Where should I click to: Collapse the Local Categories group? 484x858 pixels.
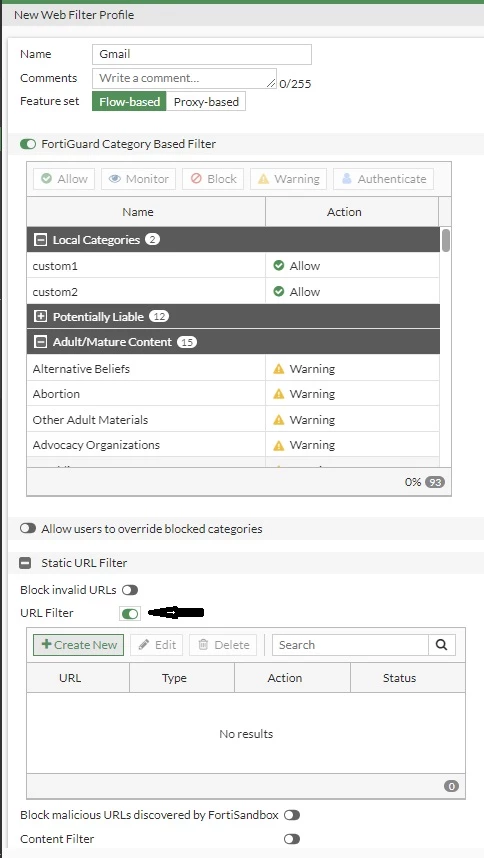coord(40,240)
